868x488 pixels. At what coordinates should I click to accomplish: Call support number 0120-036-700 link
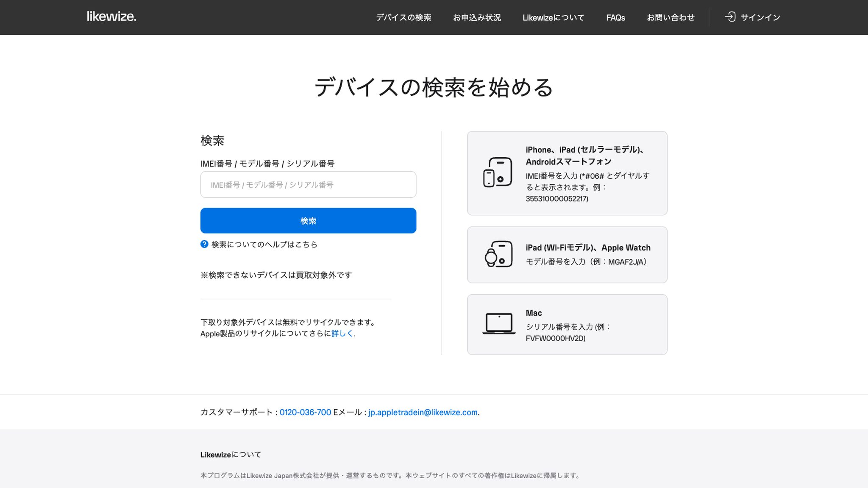point(305,412)
